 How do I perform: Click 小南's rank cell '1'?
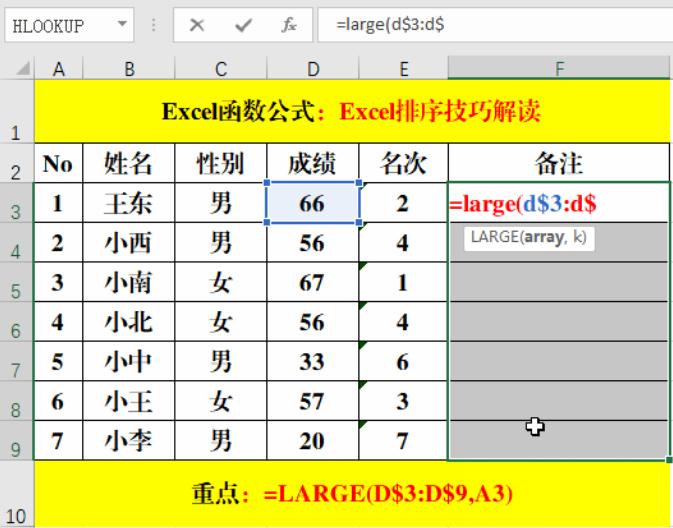(403, 282)
